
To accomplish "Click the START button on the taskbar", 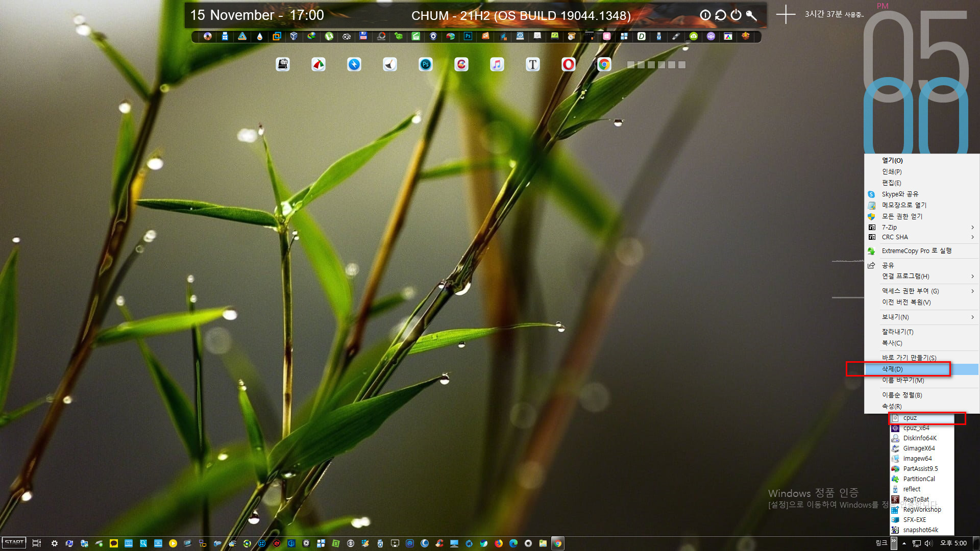I will (14, 543).
